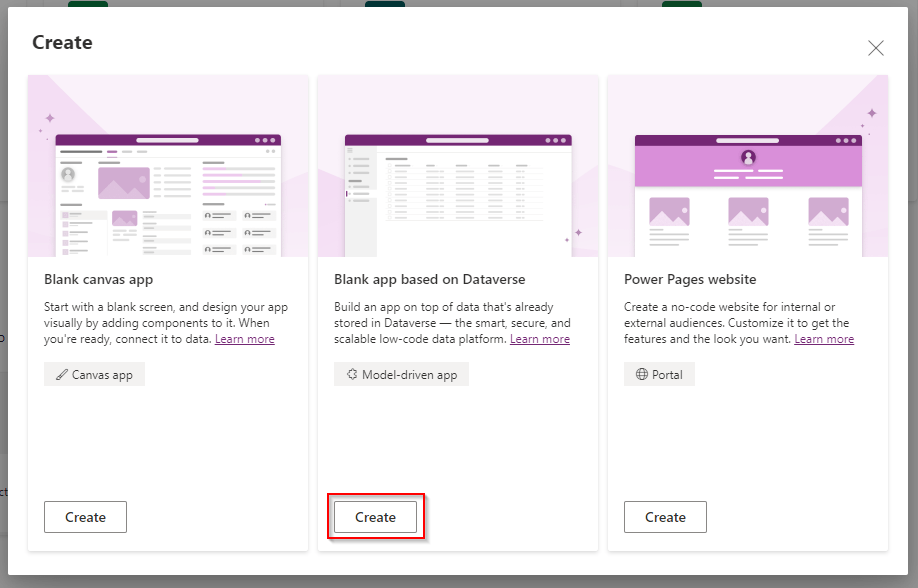The image size is (918, 588).
Task: Click the Blank canvas app heading
Action: (x=98, y=279)
